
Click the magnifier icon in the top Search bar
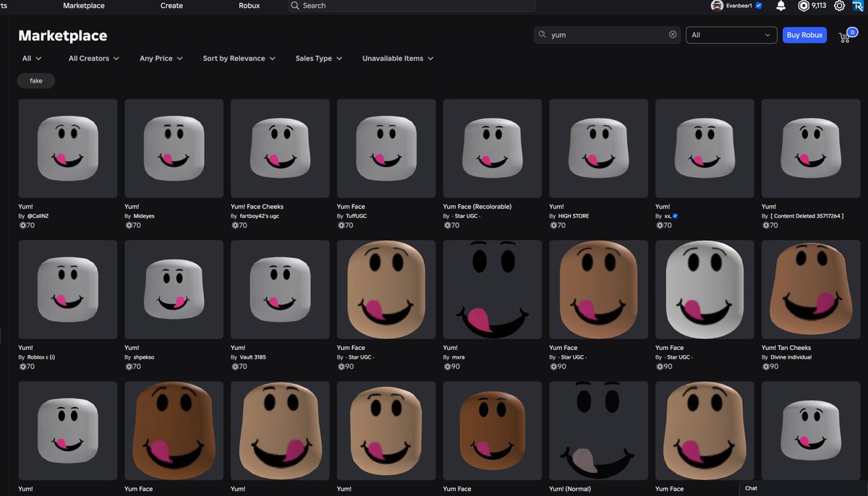294,6
